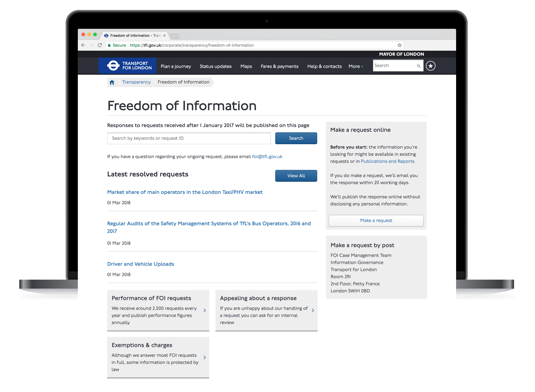Screen dimensions: 535x392
Task: Open Maps menu item
Action: 246,66
